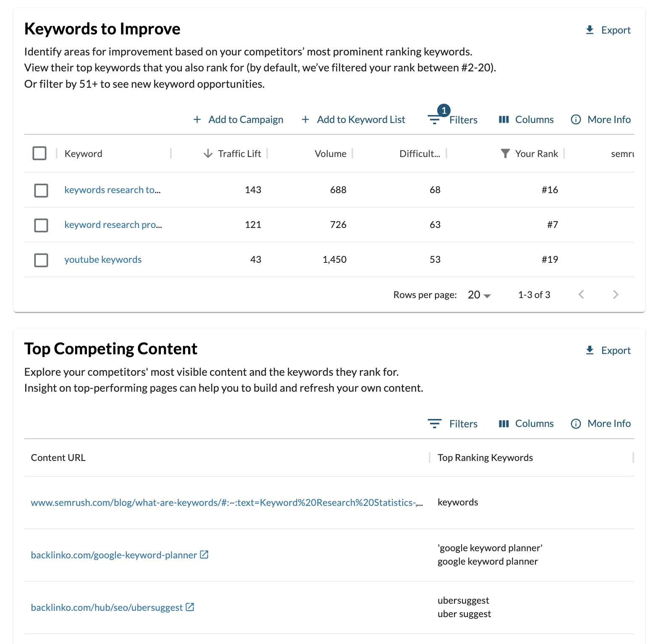Click the Columns icon in Keywords to Improve

pos(504,119)
